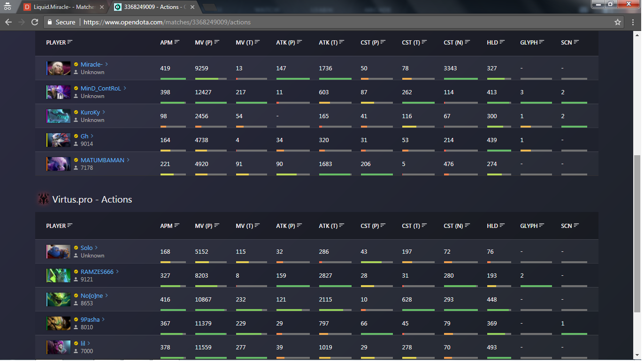
Task: Open 9Pasha player profile link
Action: tap(90, 319)
